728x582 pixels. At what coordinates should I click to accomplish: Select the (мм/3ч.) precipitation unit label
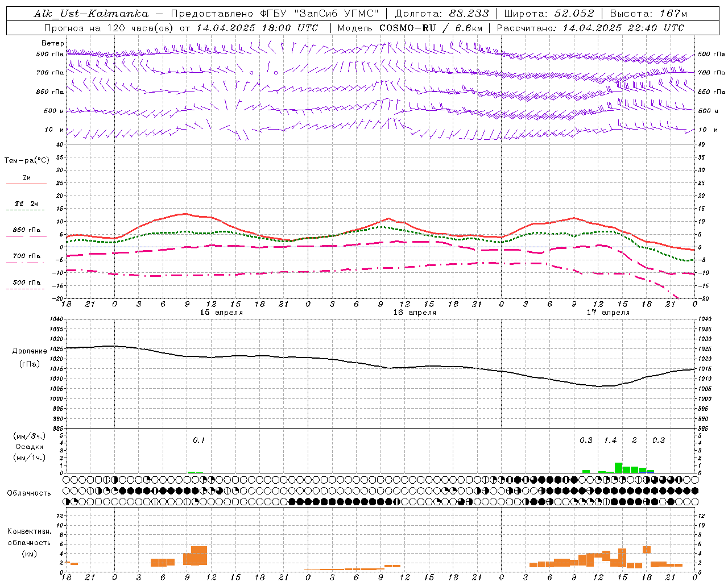click(x=30, y=436)
